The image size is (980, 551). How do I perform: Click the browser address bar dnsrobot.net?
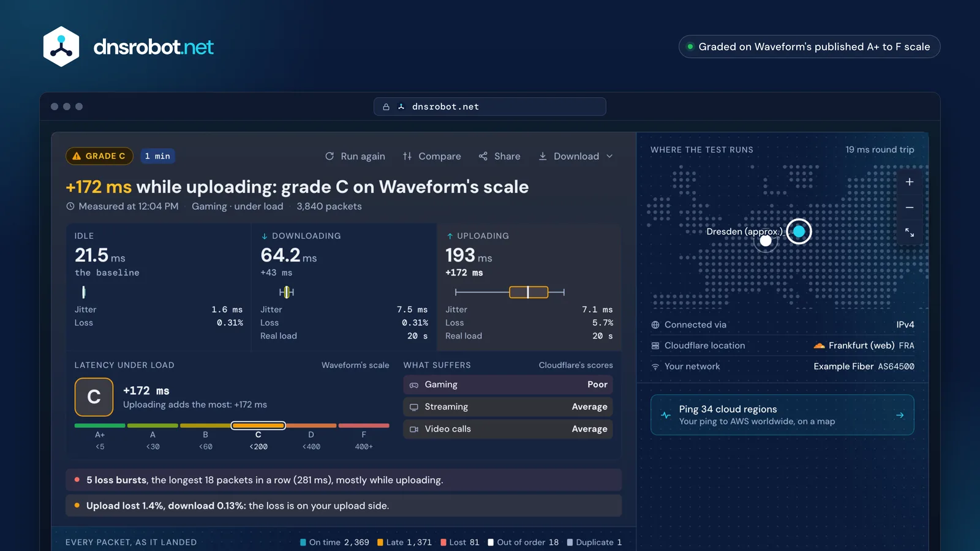tap(490, 107)
